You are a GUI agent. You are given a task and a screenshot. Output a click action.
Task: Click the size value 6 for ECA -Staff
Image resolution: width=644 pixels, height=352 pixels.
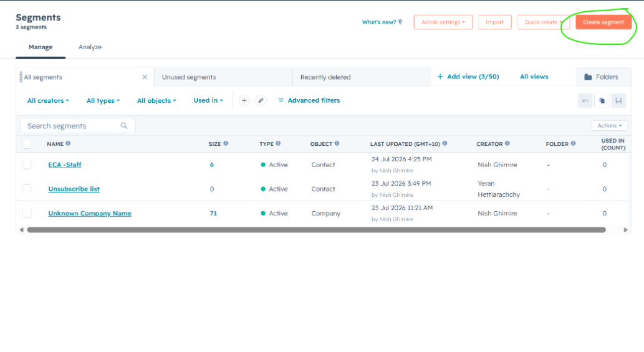tap(212, 164)
